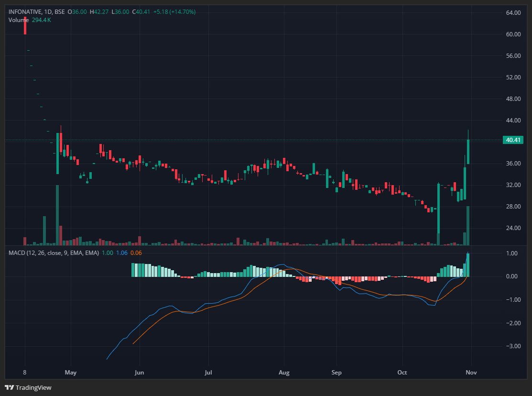The width and height of the screenshot is (532, 396).
Task: Click the 28.00 price axis label
Action: tap(513, 207)
